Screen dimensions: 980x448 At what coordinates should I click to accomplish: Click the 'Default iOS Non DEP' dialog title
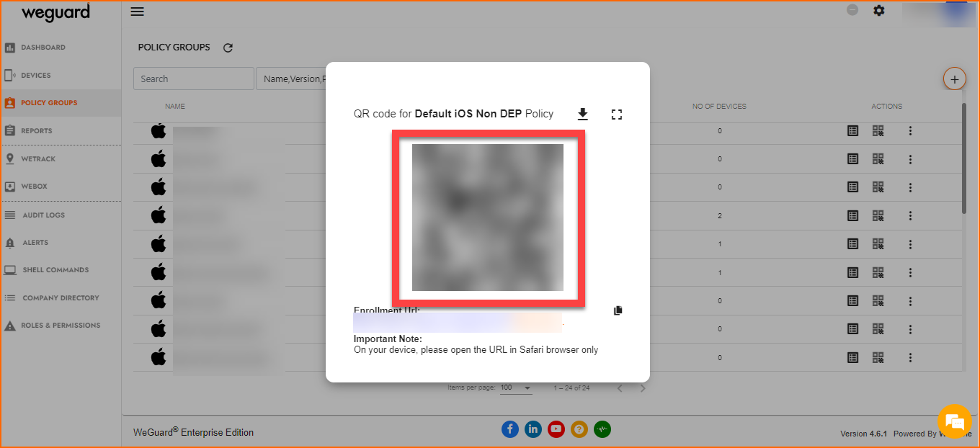pyautogui.click(x=468, y=114)
